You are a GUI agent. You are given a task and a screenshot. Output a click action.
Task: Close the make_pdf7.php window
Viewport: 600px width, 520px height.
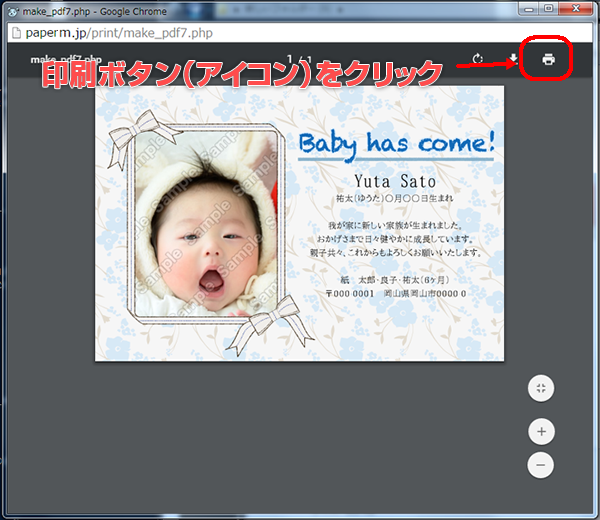(x=578, y=9)
